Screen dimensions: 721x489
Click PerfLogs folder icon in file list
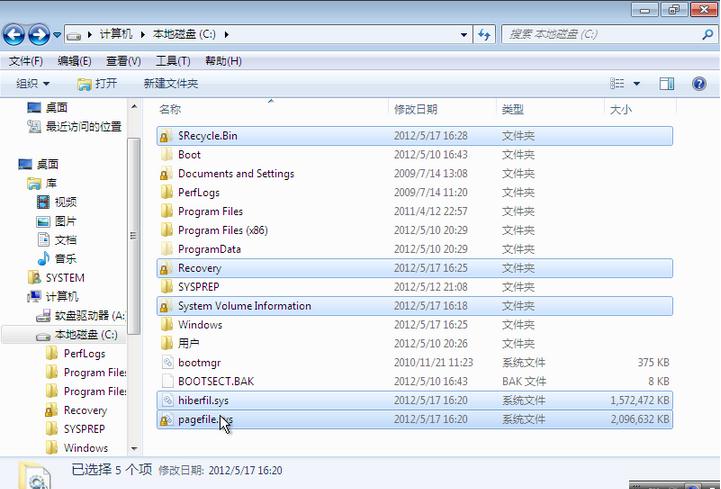click(x=166, y=192)
